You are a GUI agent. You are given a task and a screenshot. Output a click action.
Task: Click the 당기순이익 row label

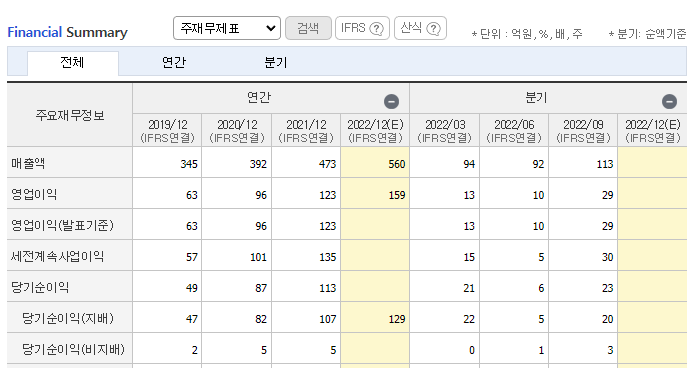(40, 287)
